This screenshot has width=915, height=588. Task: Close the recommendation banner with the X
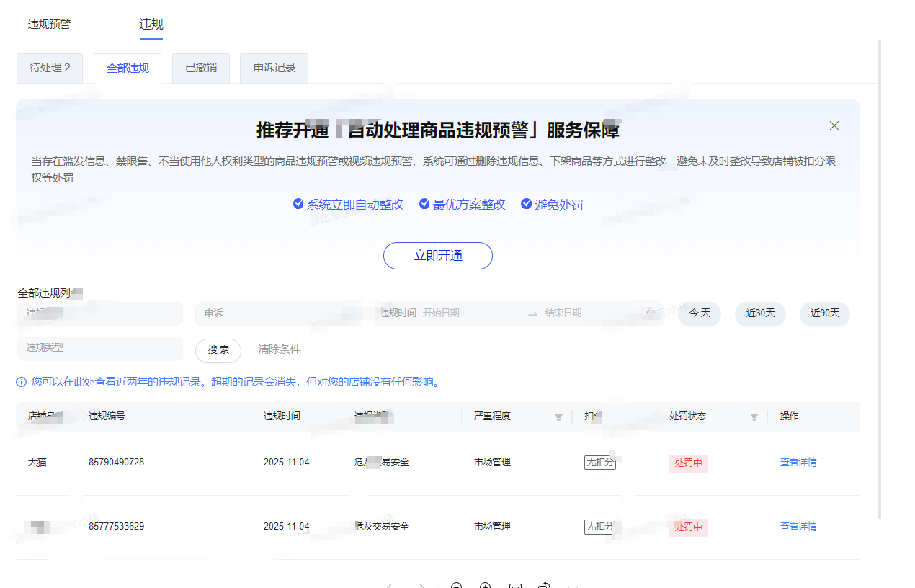point(834,125)
